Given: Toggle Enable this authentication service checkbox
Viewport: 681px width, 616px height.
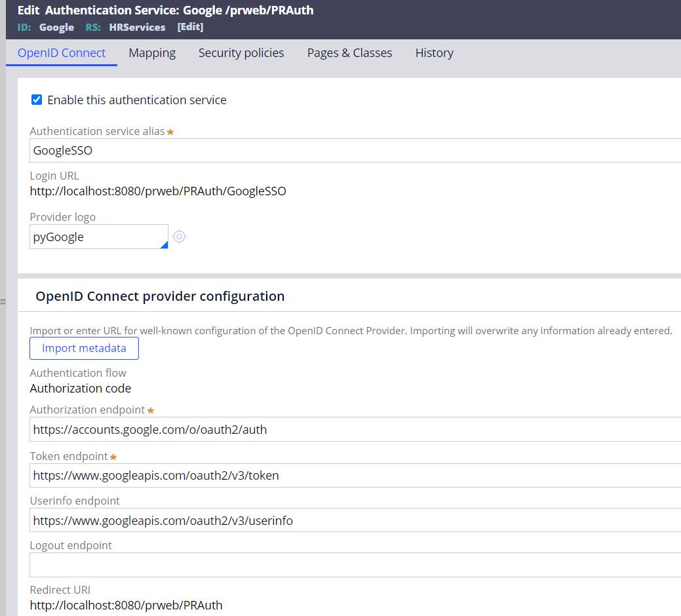Looking at the screenshot, I should [37, 100].
